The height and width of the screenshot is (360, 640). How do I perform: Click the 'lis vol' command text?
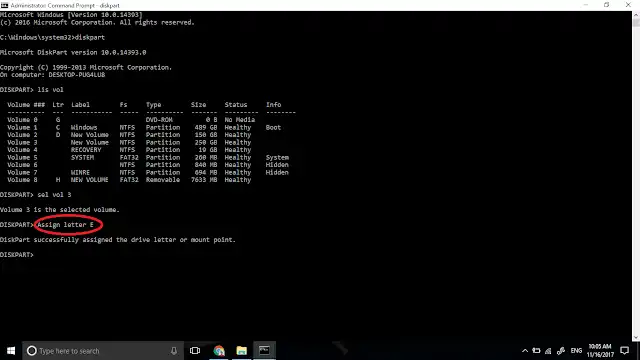click(x=51, y=90)
